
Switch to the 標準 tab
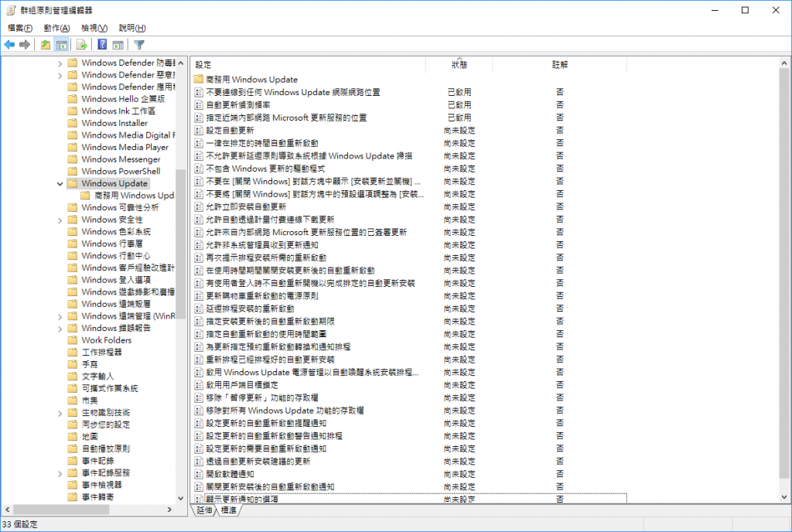(228, 510)
